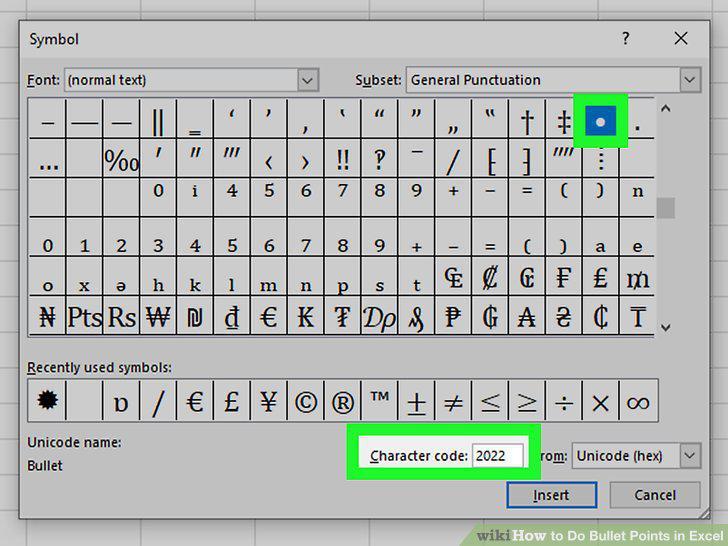Select the double dagger symbol ‡

click(564, 119)
